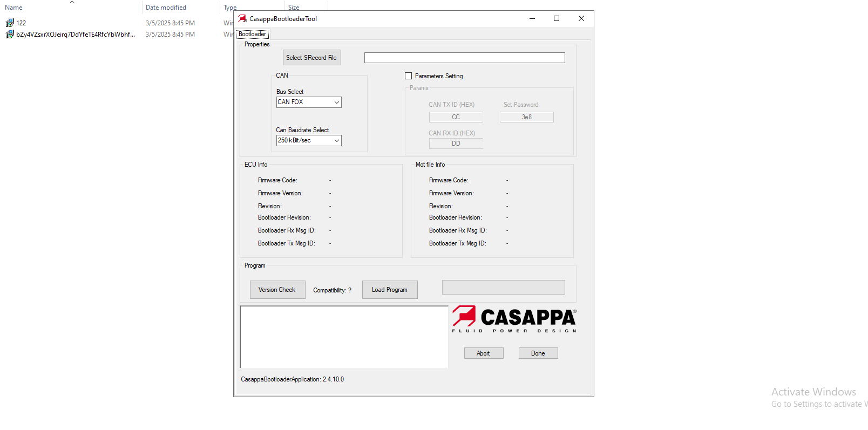Select the file starting with bZy4VZsxrXOJeirq7

[x=76, y=34]
